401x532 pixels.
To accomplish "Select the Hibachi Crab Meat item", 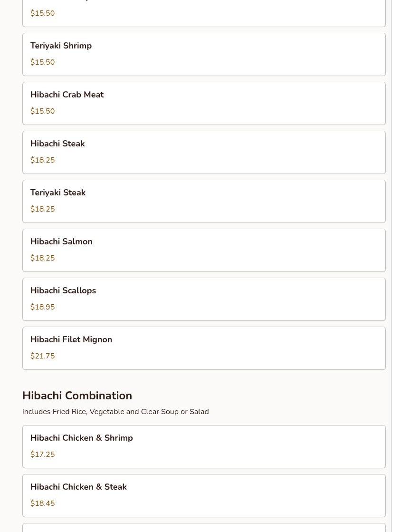I will 67,95.
